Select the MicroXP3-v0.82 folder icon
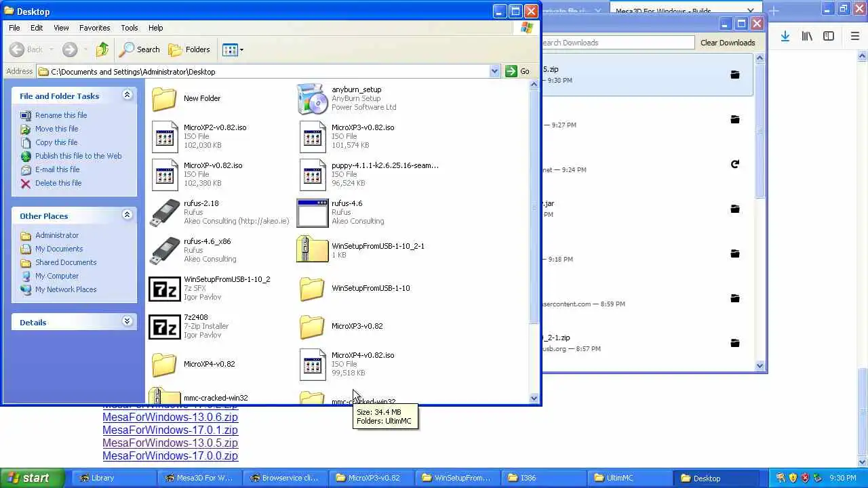This screenshot has height=488, width=868. (x=312, y=327)
